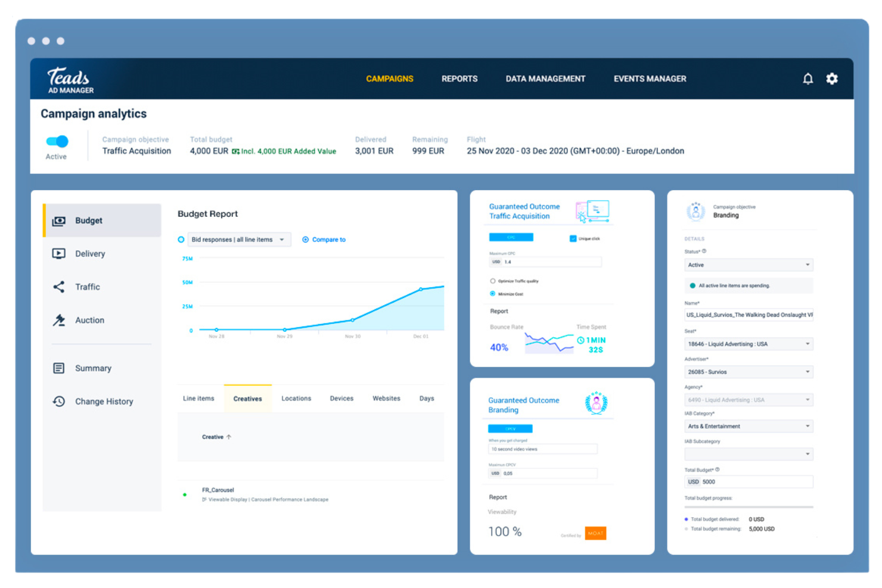The width and height of the screenshot is (882, 588).
Task: Click the plus icon beside Compare to
Action: (305, 239)
